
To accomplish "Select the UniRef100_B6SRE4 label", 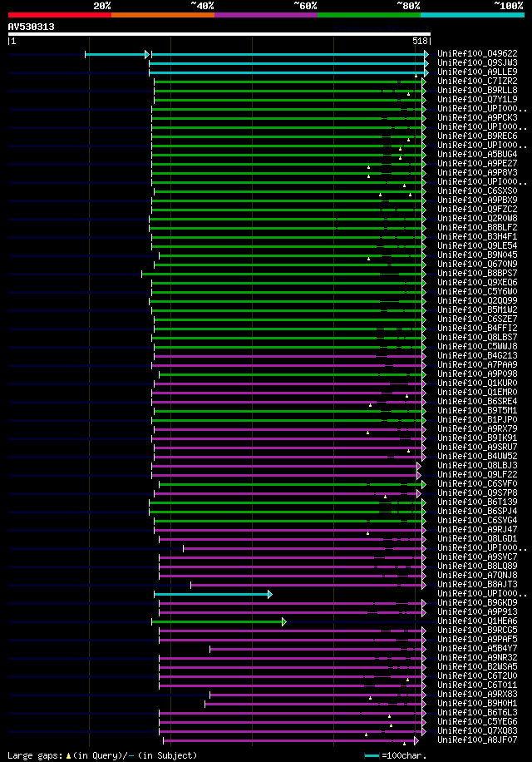I will [x=477, y=402].
